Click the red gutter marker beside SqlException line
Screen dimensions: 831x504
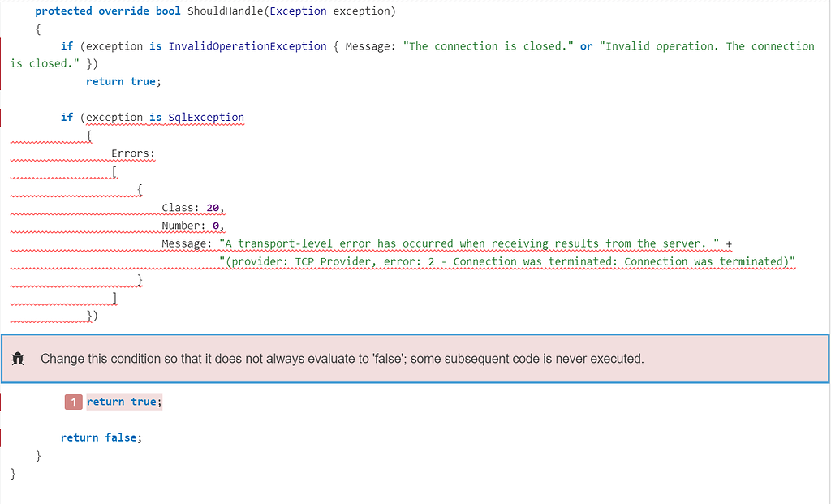(2, 117)
